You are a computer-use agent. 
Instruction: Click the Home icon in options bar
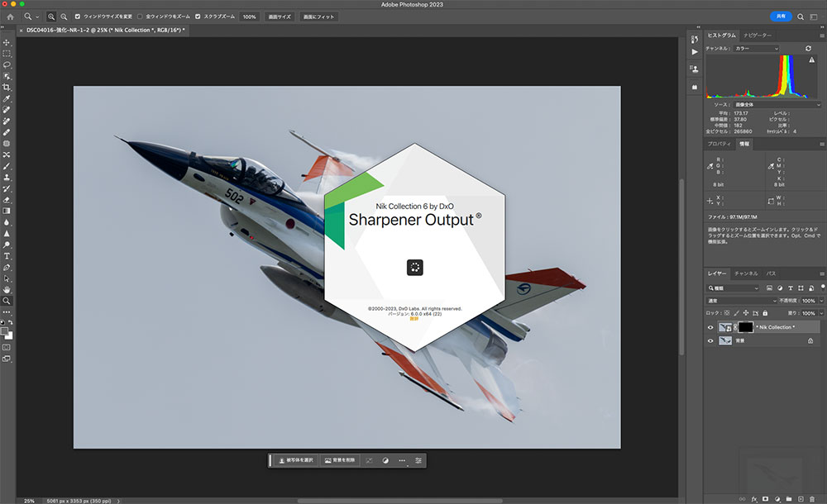point(10,17)
